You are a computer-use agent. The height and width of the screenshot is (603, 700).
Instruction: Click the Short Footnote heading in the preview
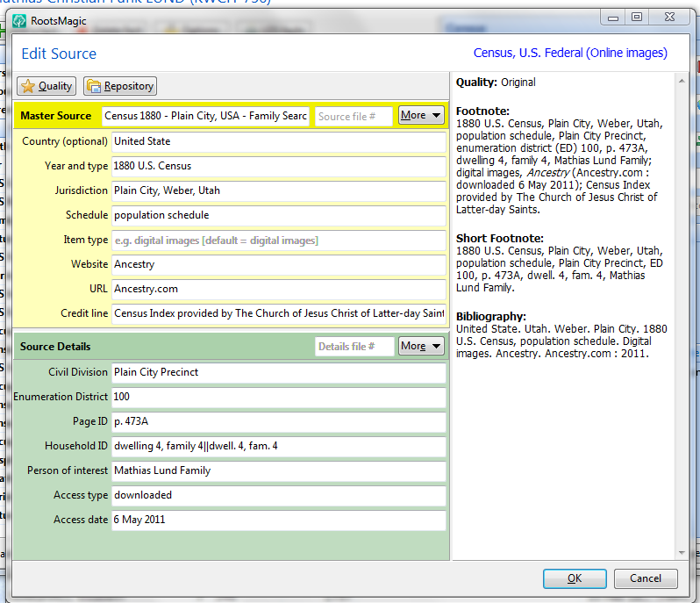[x=499, y=238]
